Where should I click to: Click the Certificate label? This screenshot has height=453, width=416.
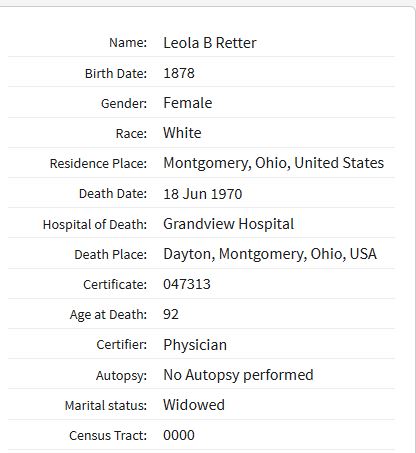pyautogui.click(x=115, y=285)
